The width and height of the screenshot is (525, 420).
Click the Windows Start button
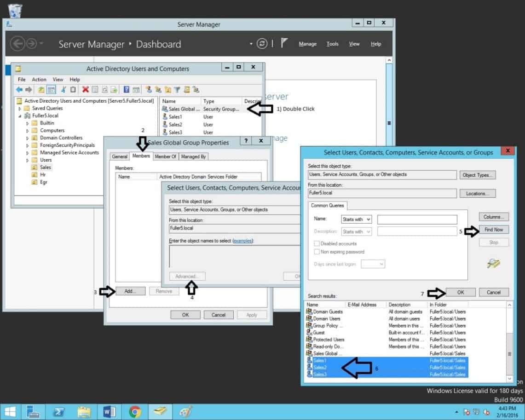pos(10,412)
